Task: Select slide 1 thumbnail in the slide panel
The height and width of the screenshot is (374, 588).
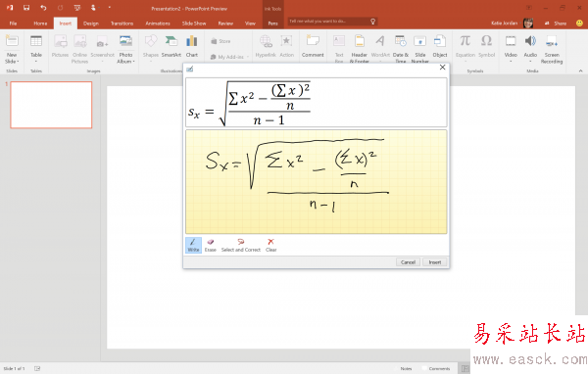Action: [51, 105]
